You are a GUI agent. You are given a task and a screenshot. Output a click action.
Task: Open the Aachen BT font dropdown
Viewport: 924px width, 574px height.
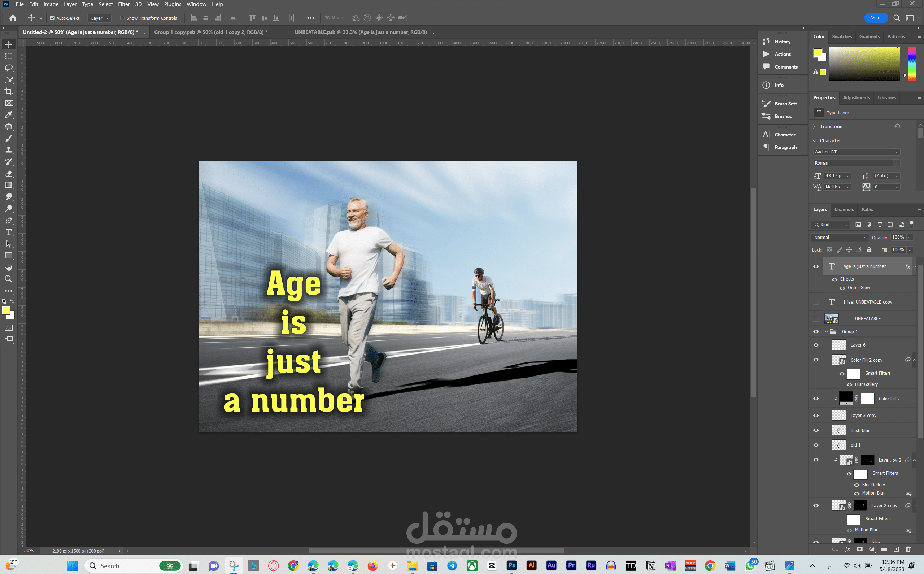pyautogui.click(x=897, y=152)
